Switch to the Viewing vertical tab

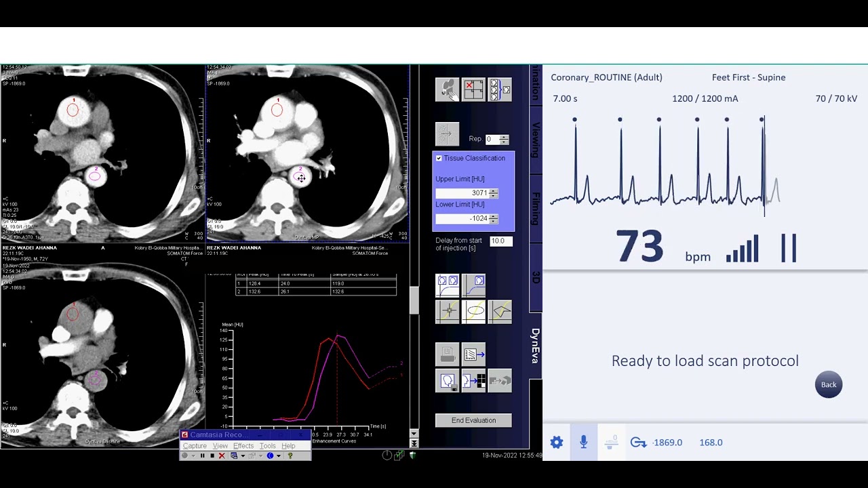[x=536, y=140]
